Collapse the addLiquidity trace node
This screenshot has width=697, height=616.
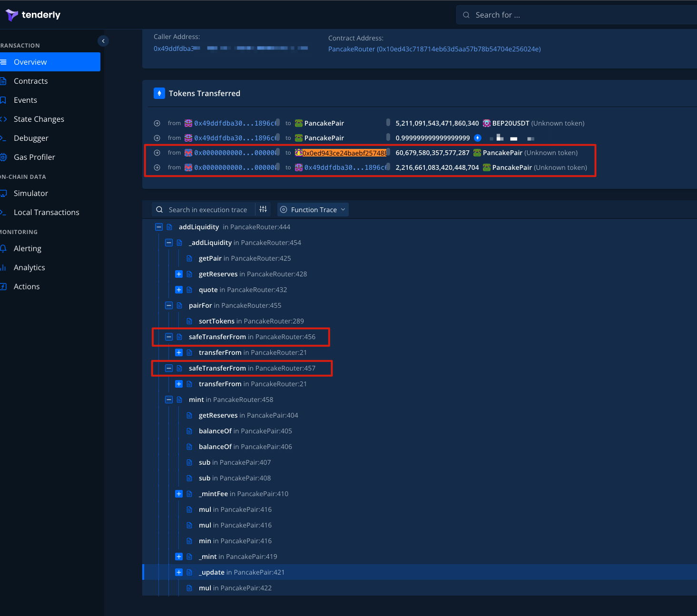point(159,227)
